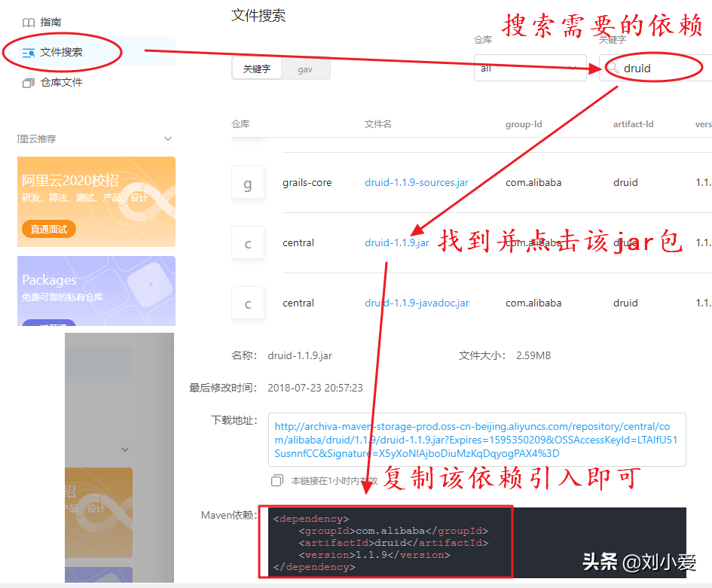Select the 文件搜索 sidebar icon
This screenshot has height=588, width=712.
29,52
